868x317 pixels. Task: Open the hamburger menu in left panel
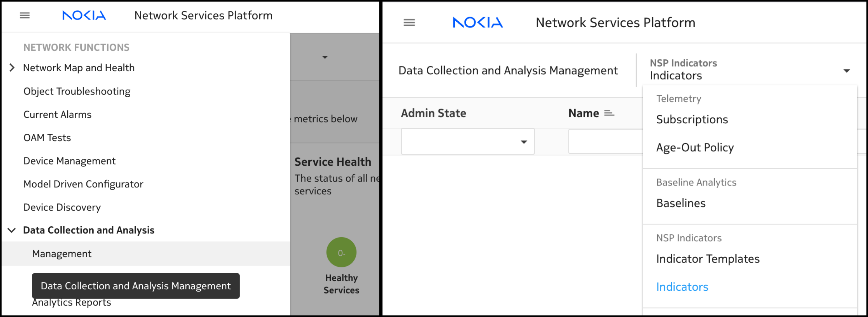click(24, 15)
